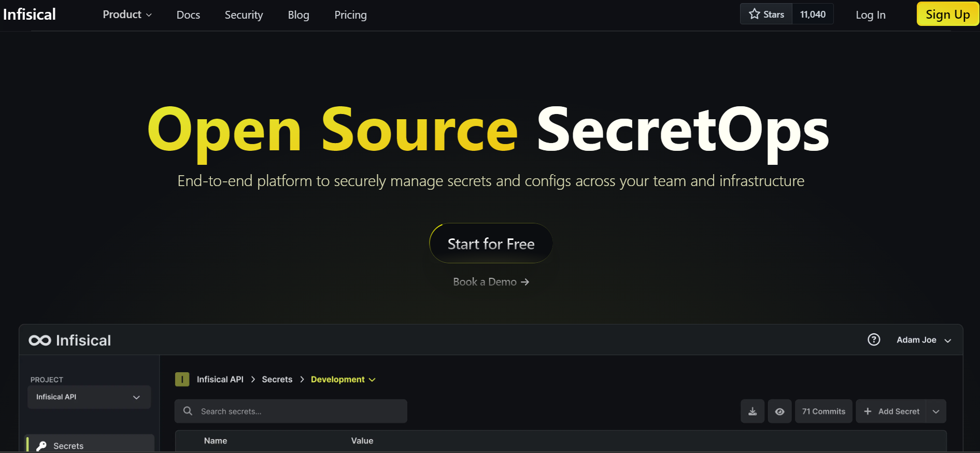
Task: Click Infisical API in the breadcrumb
Action: (x=220, y=379)
